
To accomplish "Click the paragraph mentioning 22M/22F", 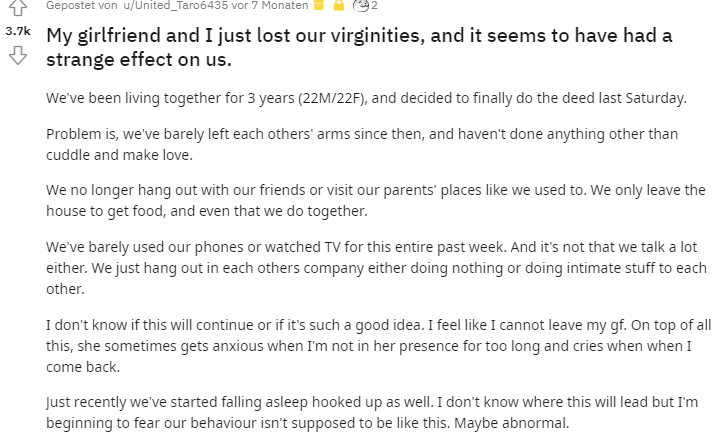I will coord(366,98).
